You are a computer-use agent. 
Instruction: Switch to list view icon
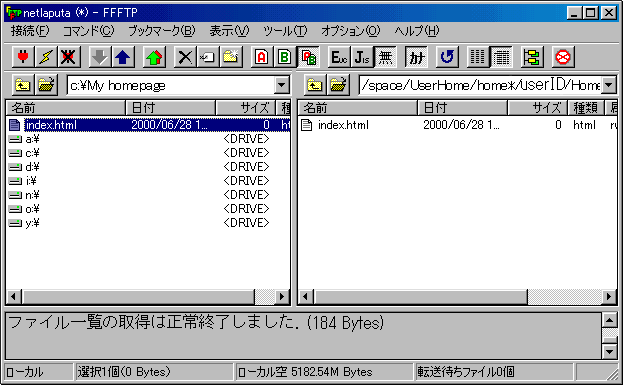(x=478, y=57)
